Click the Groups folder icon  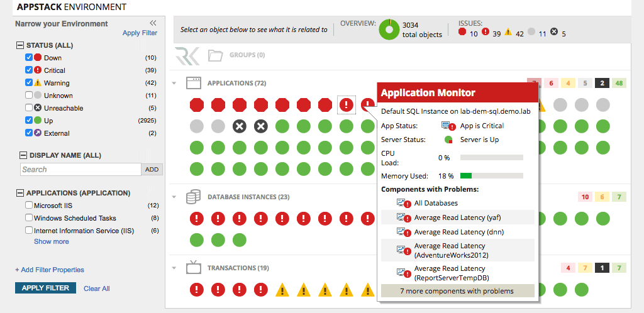click(x=216, y=55)
